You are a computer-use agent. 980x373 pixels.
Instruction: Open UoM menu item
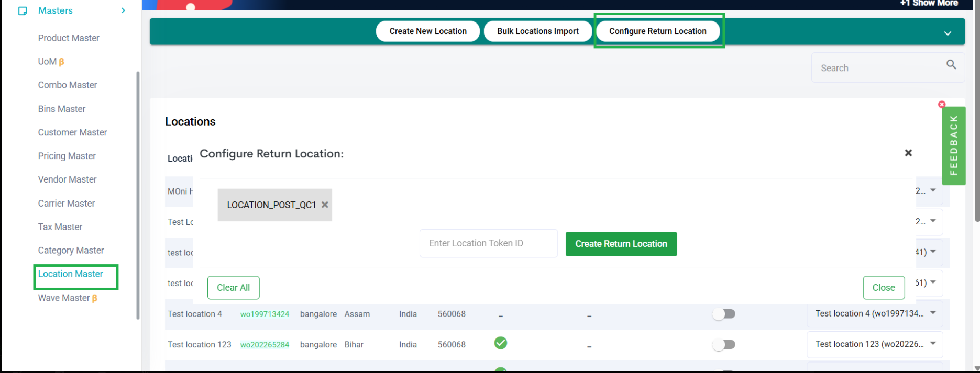pos(51,62)
